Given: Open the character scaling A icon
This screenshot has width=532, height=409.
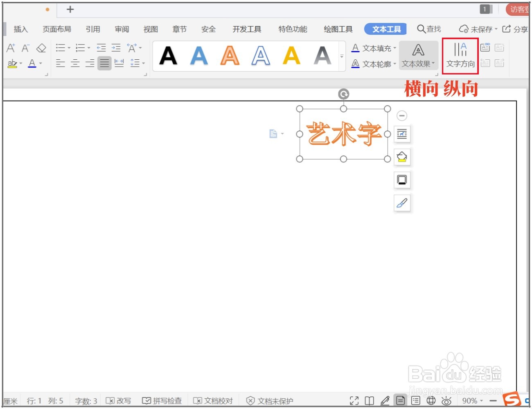Looking at the screenshot, I should click(132, 48).
